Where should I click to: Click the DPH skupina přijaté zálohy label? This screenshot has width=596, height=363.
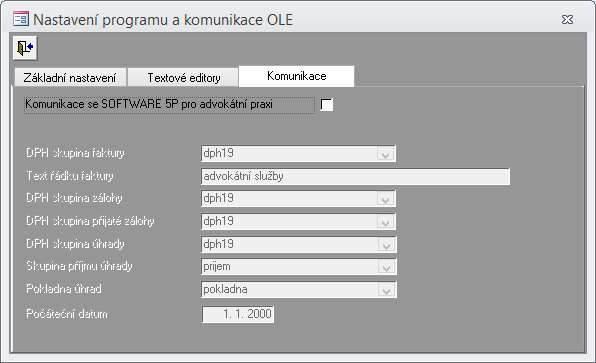(x=90, y=221)
